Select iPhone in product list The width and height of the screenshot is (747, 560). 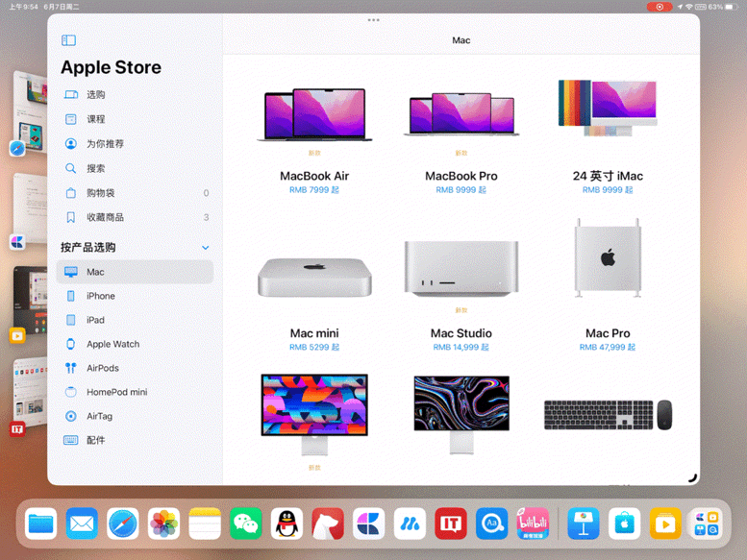[x=135, y=296]
